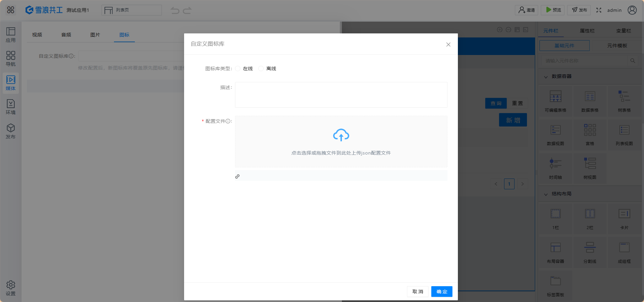Image resolution: width=644 pixels, height=302 pixels.
Task: Select the 元件模板 tab
Action: 617,46
